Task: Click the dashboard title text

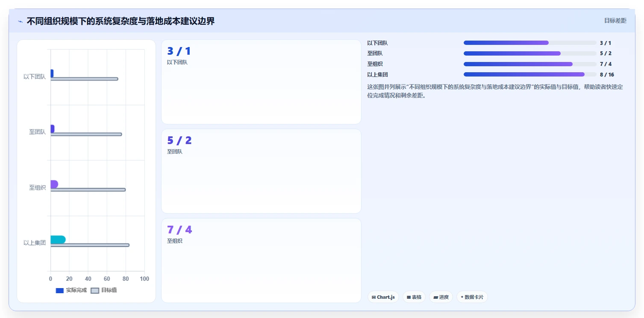Action: click(121, 21)
